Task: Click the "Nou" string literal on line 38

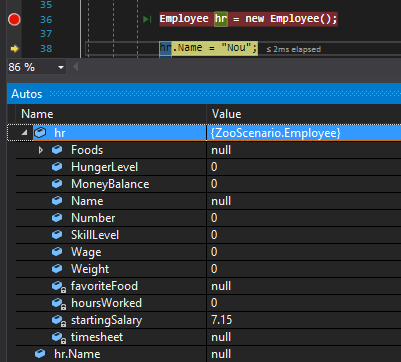Action: (x=236, y=48)
